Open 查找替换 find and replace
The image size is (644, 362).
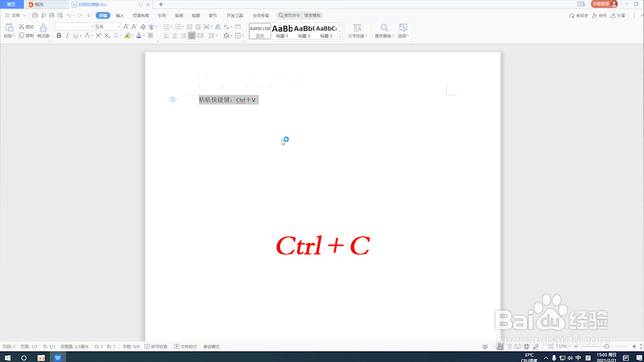click(x=384, y=31)
